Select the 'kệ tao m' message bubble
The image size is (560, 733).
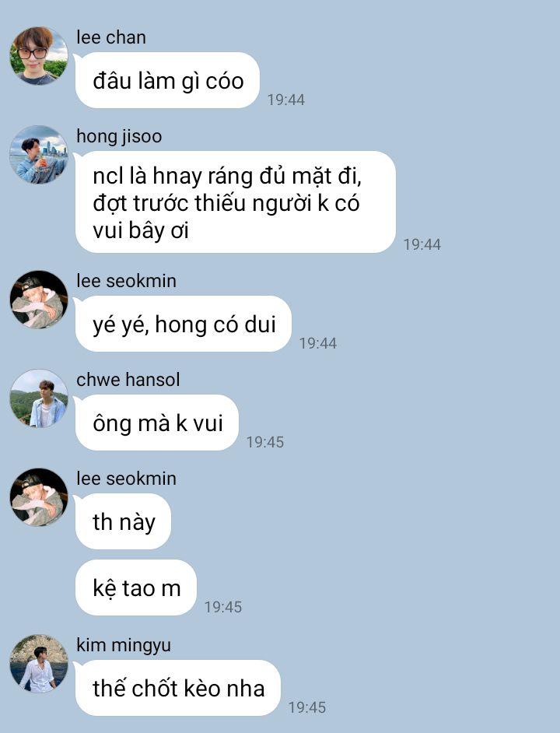[x=136, y=587]
